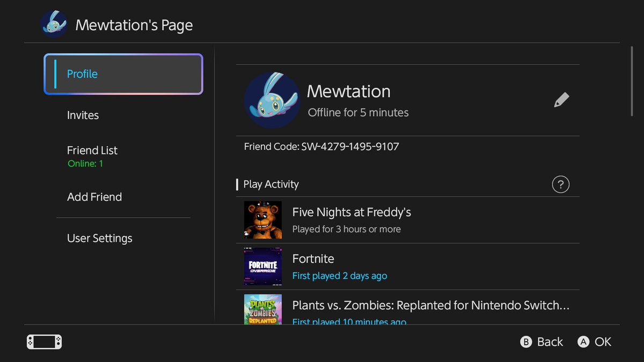Click the Play Activity section heading

[x=271, y=184]
